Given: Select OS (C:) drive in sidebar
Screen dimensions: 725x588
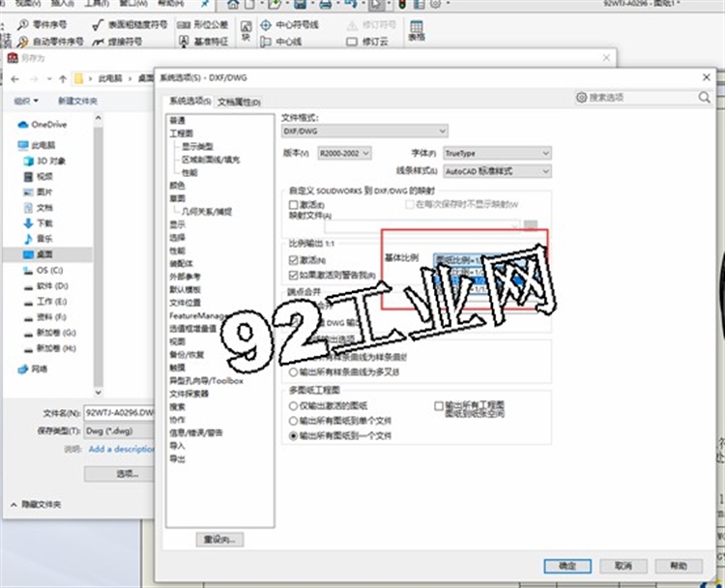Looking at the screenshot, I should tap(43, 270).
